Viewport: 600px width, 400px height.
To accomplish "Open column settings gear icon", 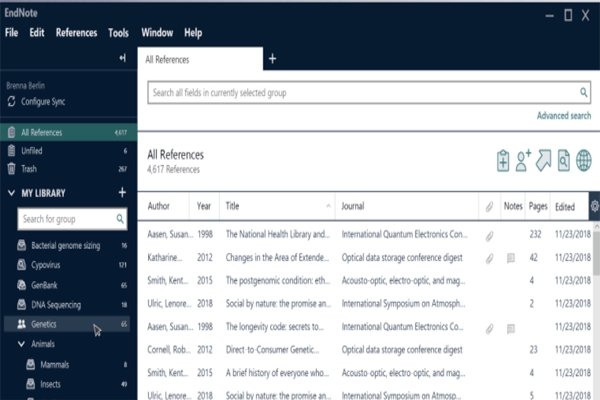I will point(595,207).
